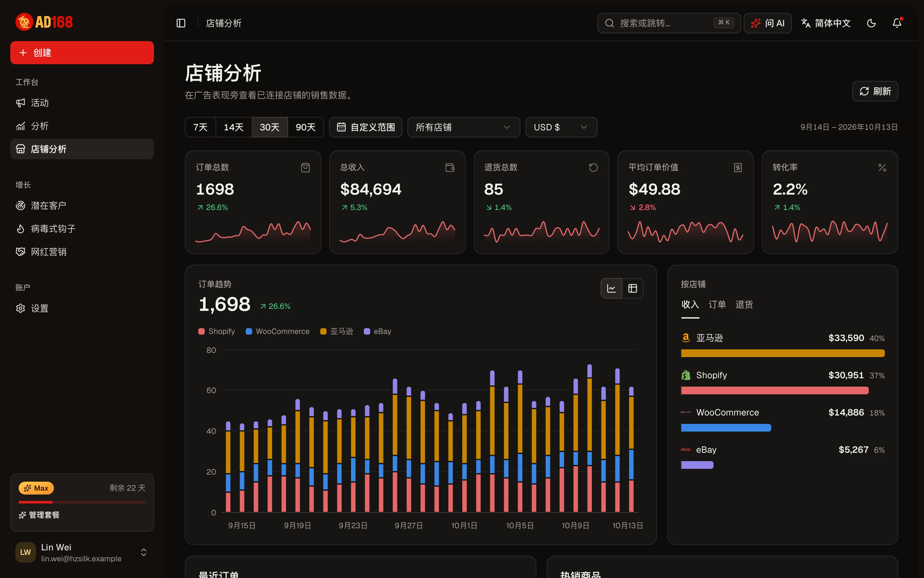Open 设置 gear item
This screenshot has width=924, height=578.
(82, 308)
